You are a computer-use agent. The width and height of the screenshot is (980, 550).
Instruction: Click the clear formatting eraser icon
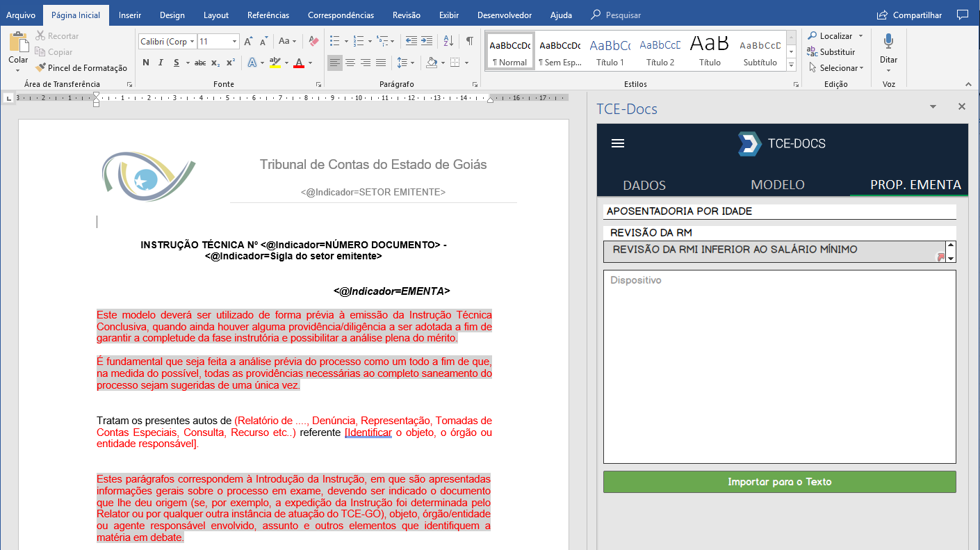[x=313, y=41]
